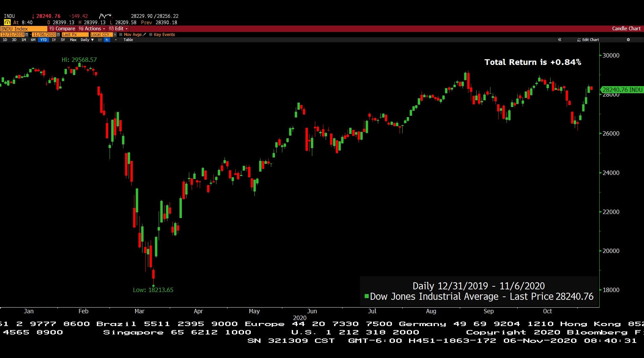This screenshot has height=358, width=644.
Task: Click the pencil icon beside Mov Avgs
Action: click(x=145, y=35)
